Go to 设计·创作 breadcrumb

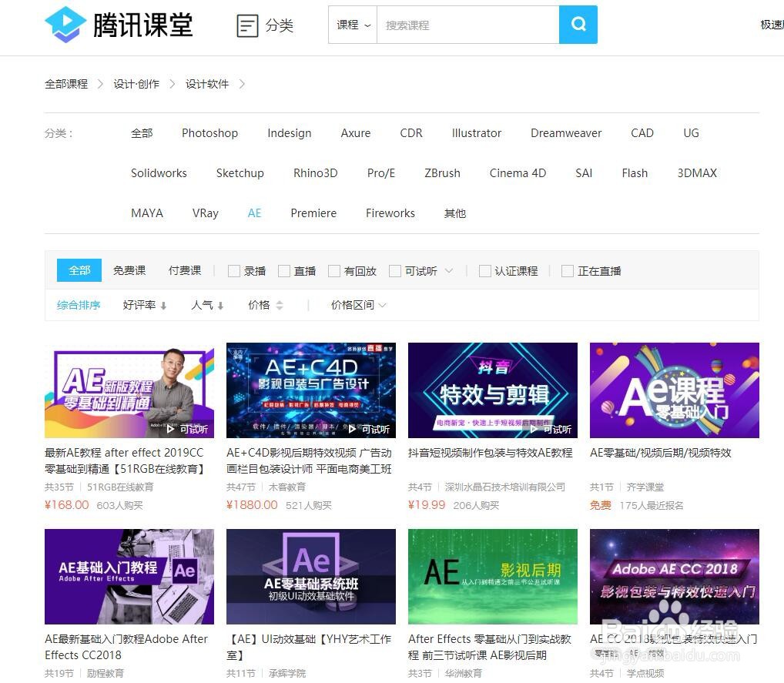click(x=136, y=84)
